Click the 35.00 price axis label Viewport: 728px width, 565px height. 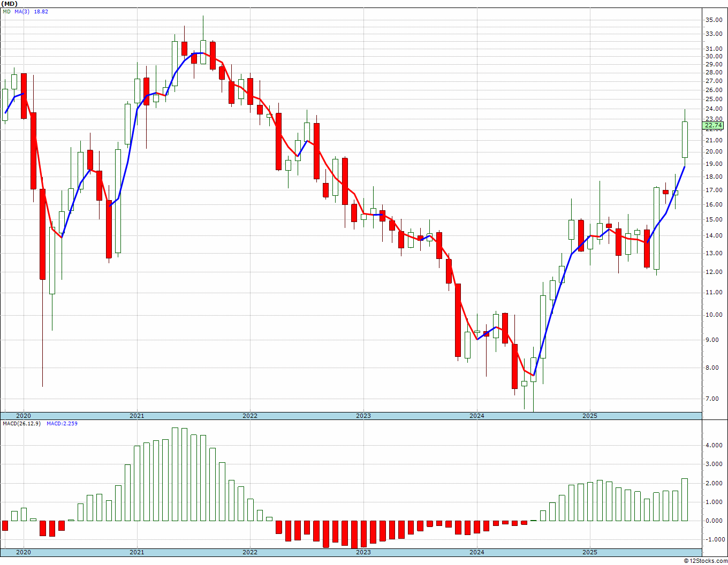pos(714,20)
